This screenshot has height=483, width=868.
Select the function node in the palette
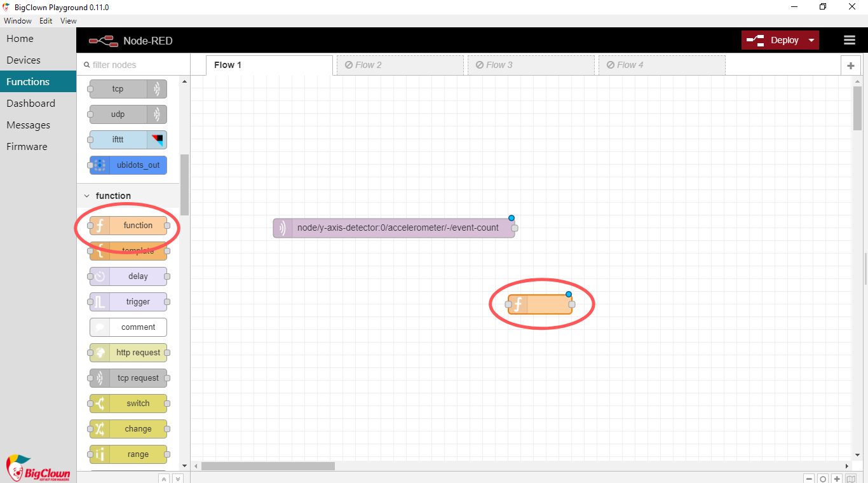[128, 226]
